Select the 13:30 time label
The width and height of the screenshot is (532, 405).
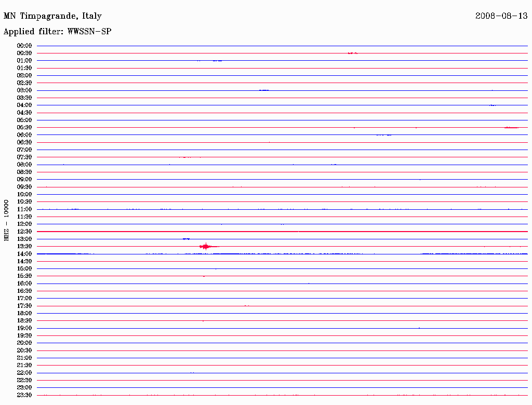click(x=24, y=246)
